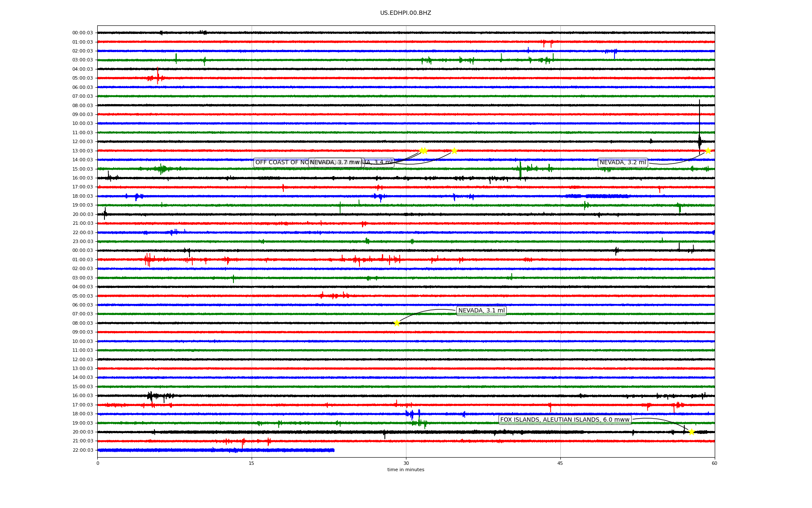Click the yellow star for NEVADA 3.1 ml event
This screenshot has height=508, width=812.
coord(397,323)
